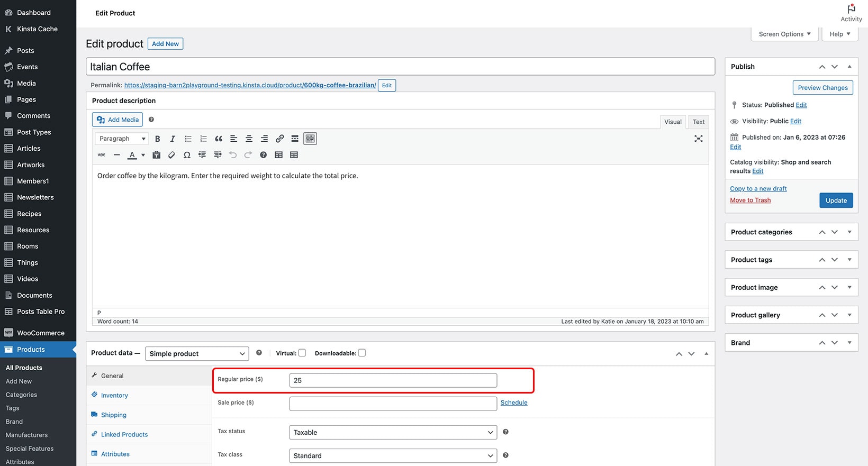
Task: Click the undo arrow in editor
Action: [233, 155]
